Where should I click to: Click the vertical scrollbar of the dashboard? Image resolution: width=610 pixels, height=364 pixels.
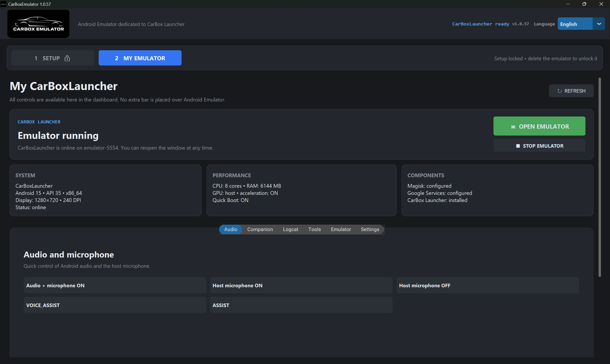coord(600,177)
